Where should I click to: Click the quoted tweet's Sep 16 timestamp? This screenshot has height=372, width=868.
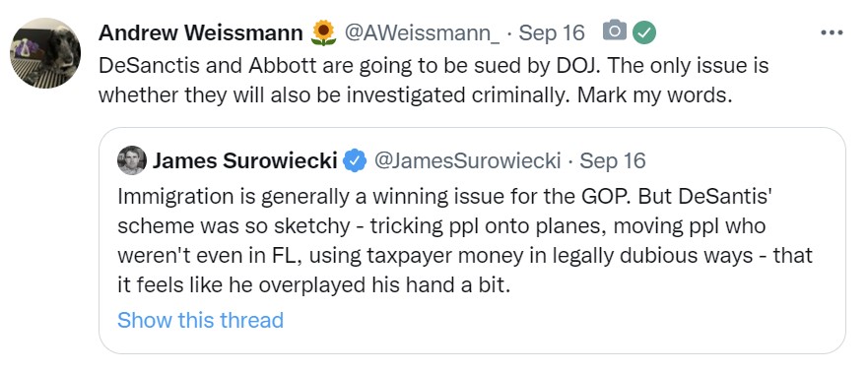[x=613, y=160]
